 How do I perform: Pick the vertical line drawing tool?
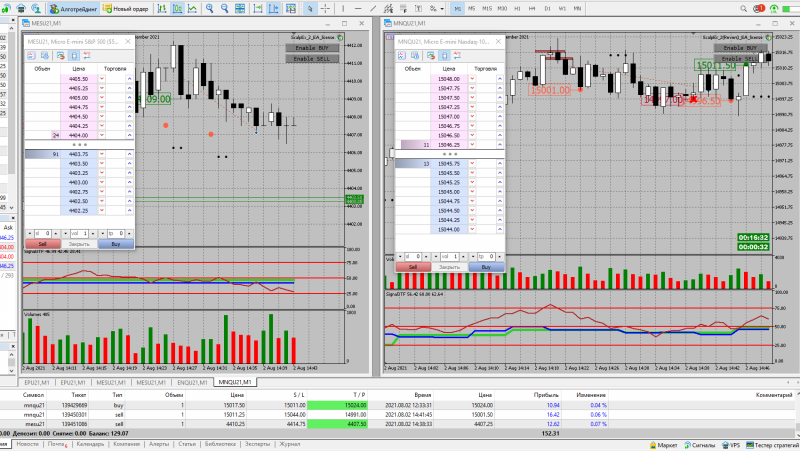[x=343, y=9]
